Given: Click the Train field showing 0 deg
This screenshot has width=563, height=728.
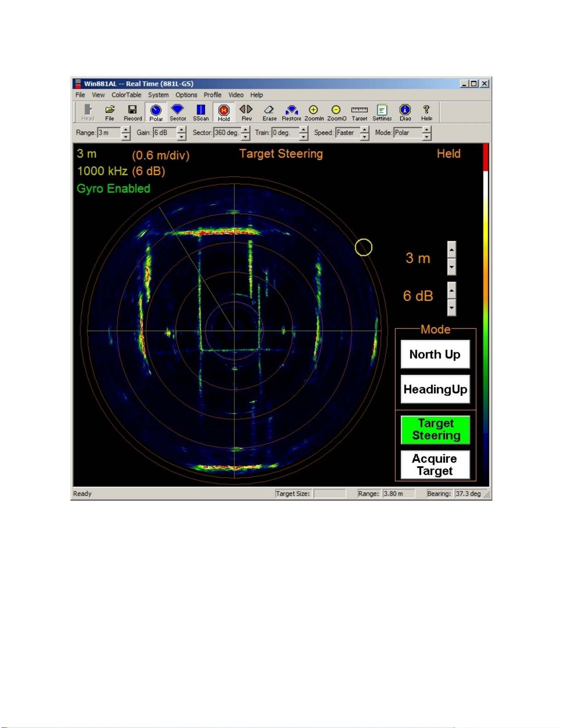Looking at the screenshot, I should point(285,133).
